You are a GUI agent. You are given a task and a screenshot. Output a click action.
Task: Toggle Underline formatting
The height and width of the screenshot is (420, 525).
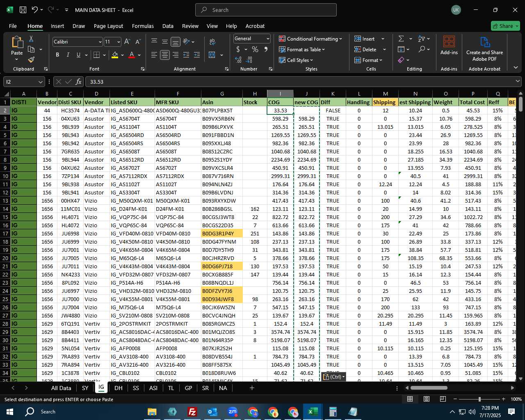78,55
